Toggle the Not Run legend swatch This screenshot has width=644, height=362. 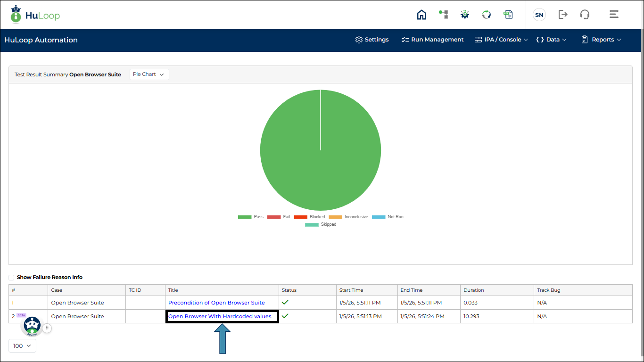(x=379, y=217)
